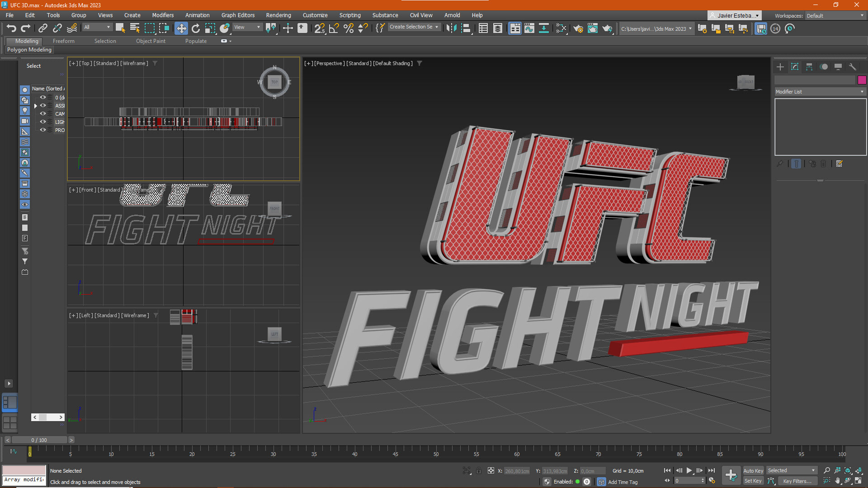The image size is (868, 488).
Task: Open the Utilities wrench panel
Action: (853, 67)
